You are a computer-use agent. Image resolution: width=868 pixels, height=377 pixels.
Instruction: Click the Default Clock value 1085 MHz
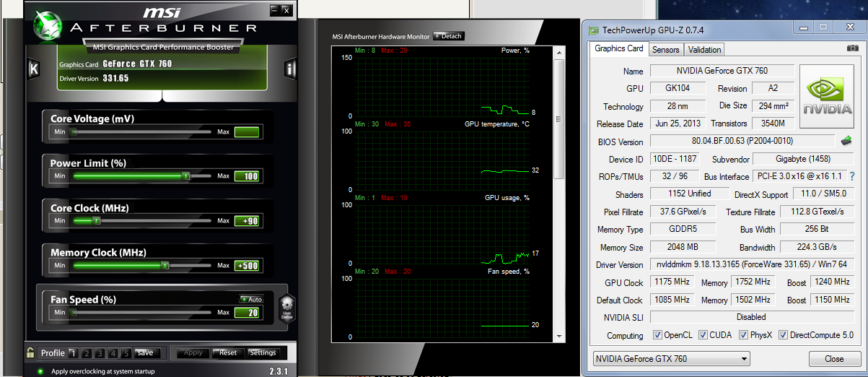click(x=672, y=299)
